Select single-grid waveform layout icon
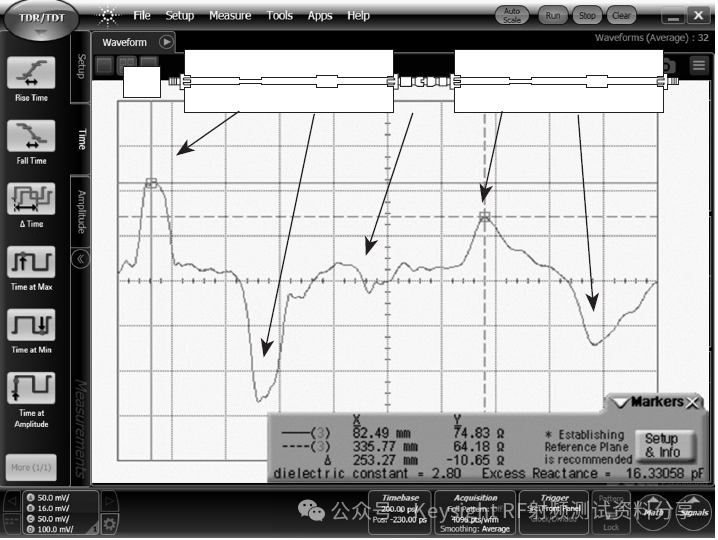The width and height of the screenshot is (718, 540). 104,65
